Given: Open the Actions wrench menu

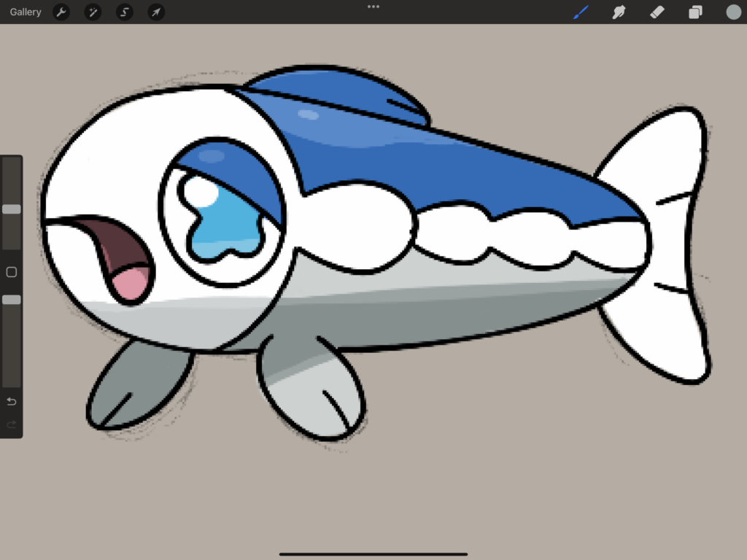Looking at the screenshot, I should click(x=61, y=12).
